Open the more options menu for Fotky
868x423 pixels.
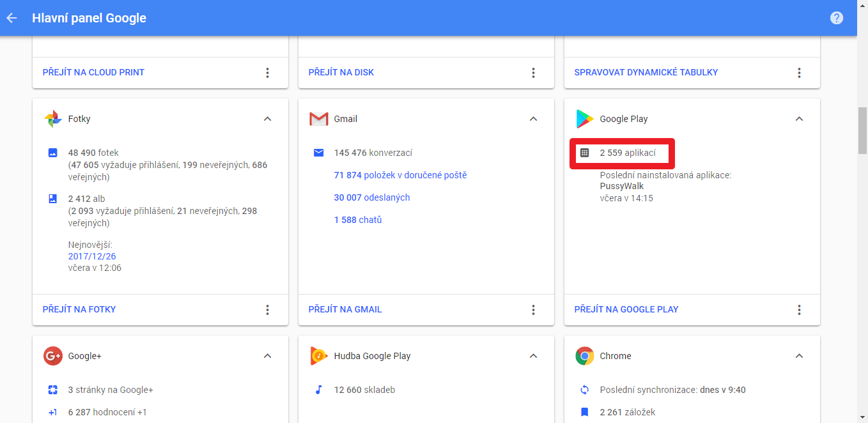pos(268,310)
